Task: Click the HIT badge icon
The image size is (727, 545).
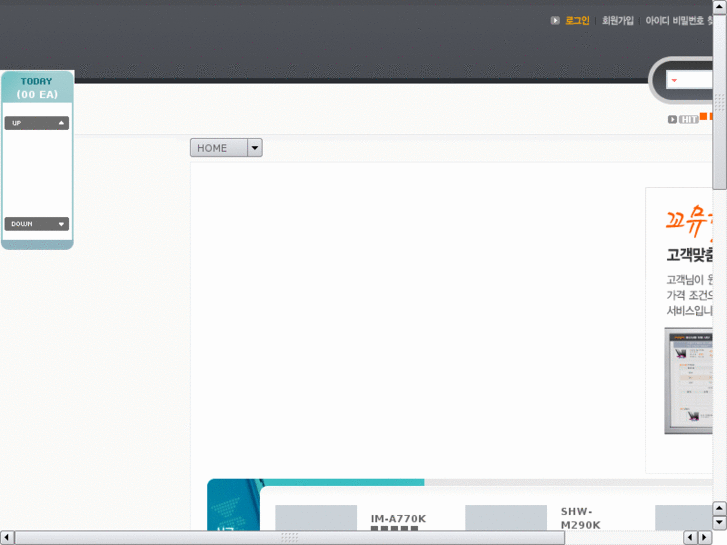Action: point(689,120)
